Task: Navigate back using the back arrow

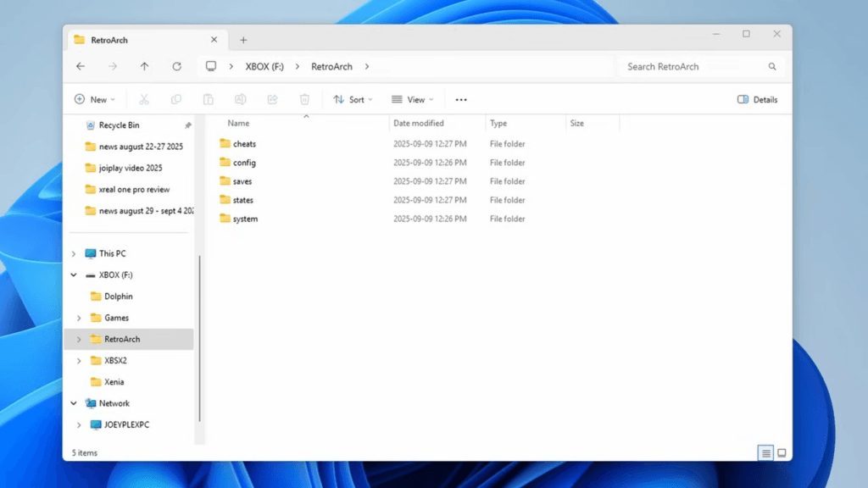Action: click(80, 66)
